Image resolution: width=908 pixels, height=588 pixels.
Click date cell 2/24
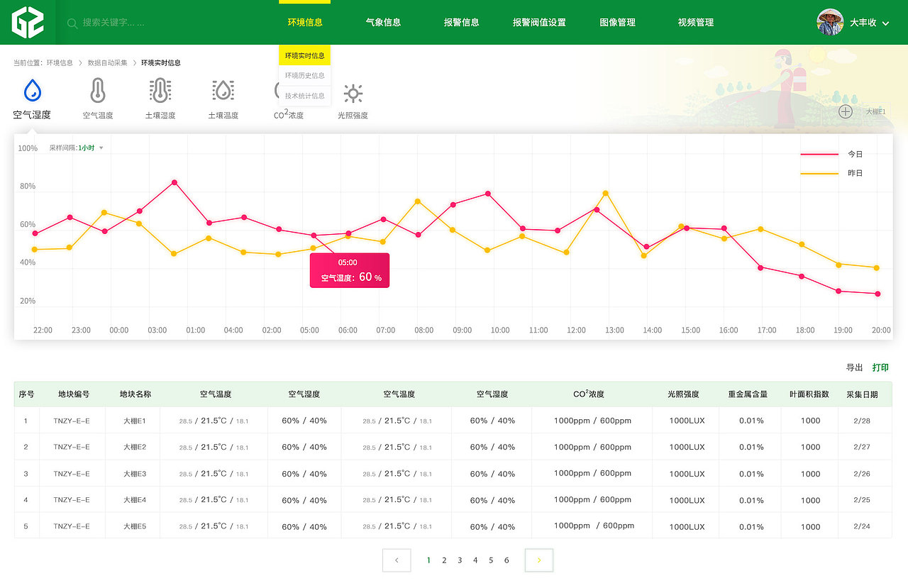(x=862, y=526)
